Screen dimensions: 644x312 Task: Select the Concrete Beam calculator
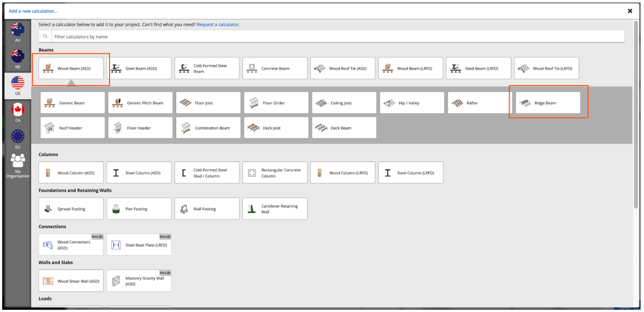pyautogui.click(x=275, y=68)
